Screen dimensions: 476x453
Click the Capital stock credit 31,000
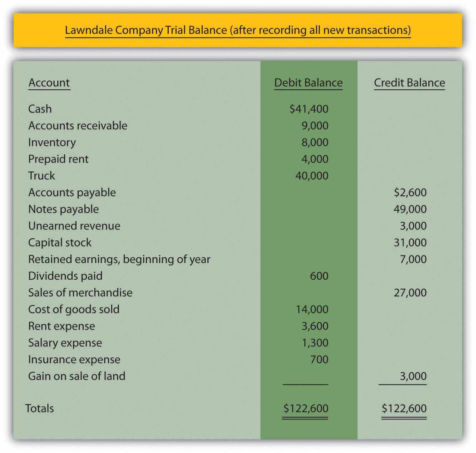coord(410,242)
